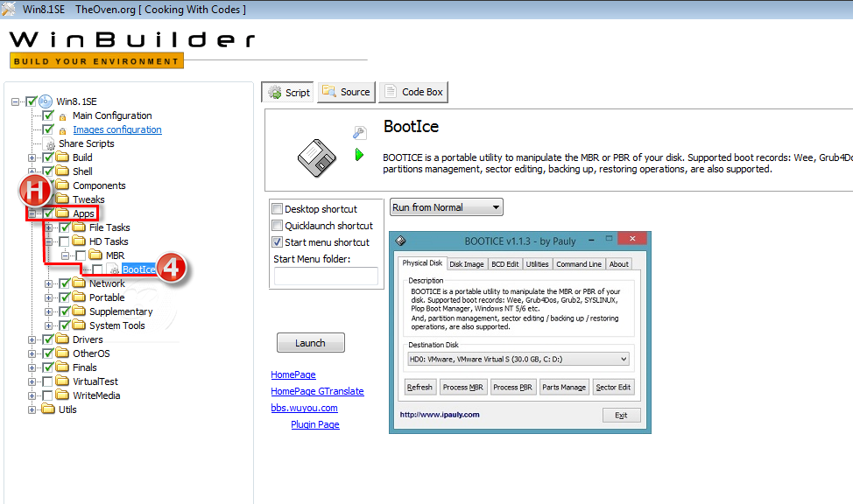
Task: Toggle the Main Configuration checkbox
Action: pos(48,115)
